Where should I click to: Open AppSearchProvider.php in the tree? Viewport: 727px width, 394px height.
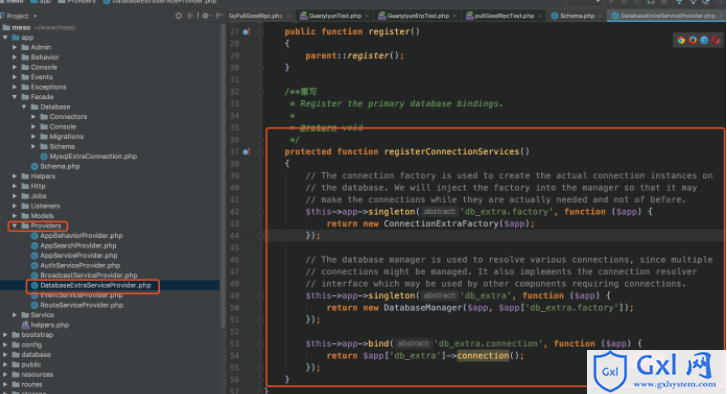tap(78, 246)
